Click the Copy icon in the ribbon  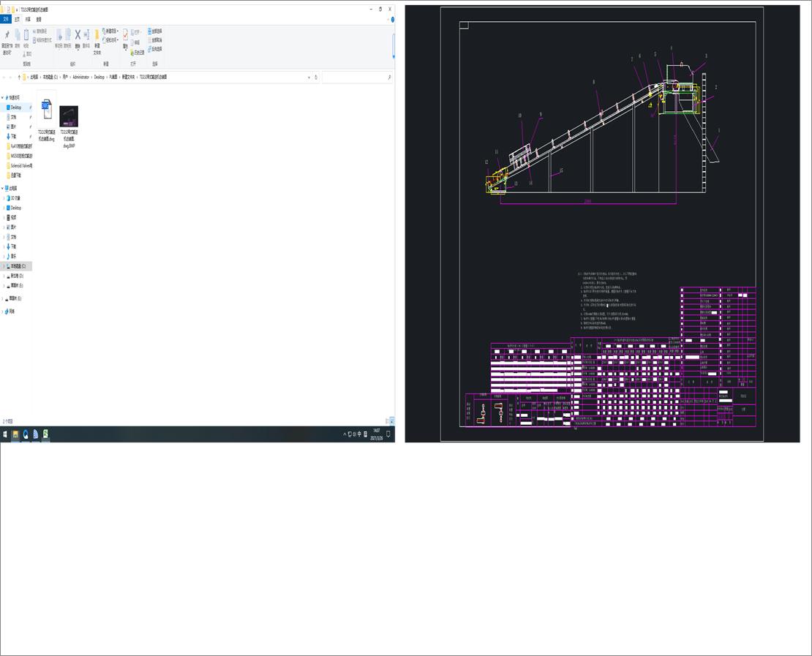[x=17, y=35]
